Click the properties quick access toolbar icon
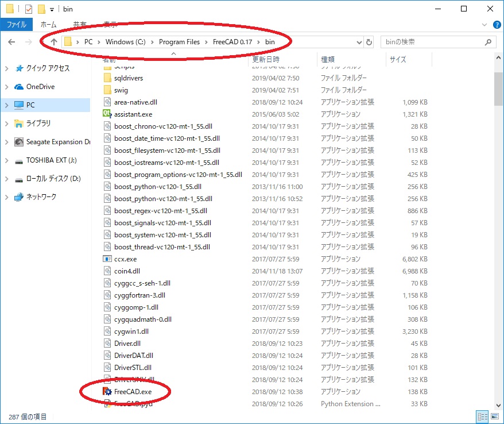The image size is (504, 424). click(x=29, y=9)
